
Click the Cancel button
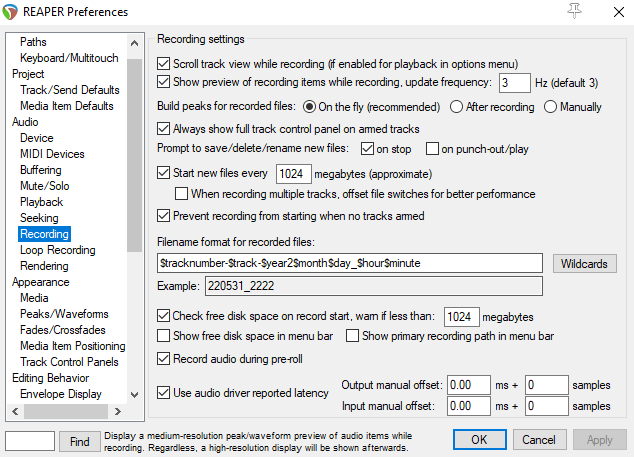point(539,440)
